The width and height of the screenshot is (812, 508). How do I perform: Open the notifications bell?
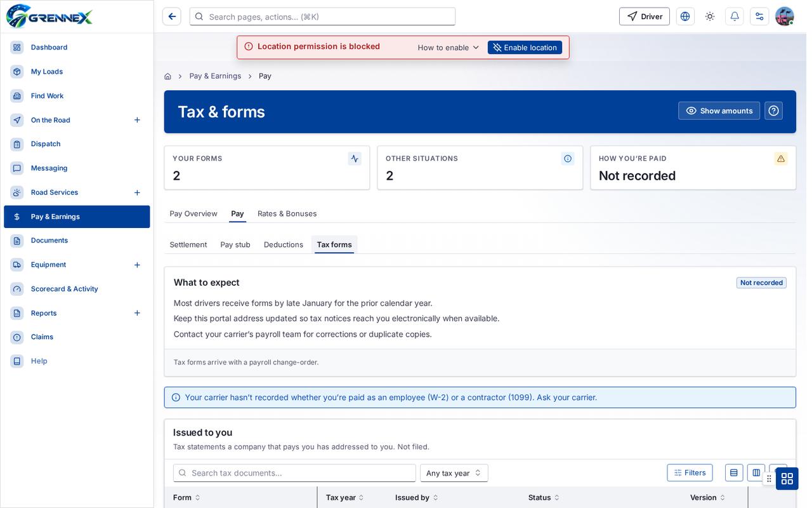[735, 17]
